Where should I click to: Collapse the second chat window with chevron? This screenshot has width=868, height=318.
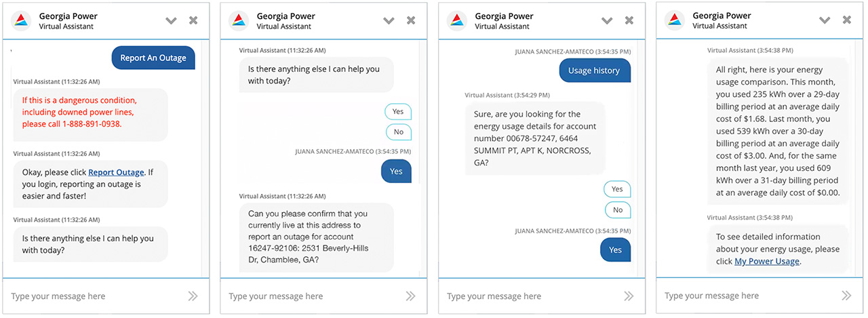(x=389, y=21)
